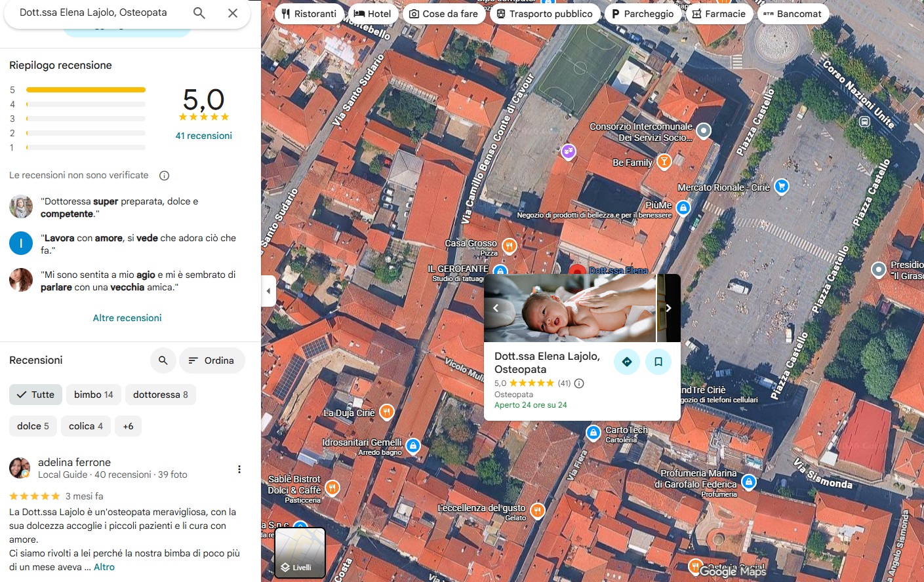Open the La Duja Ciriè restaurant pin
Screen dimensions: 924x582
(x=387, y=412)
